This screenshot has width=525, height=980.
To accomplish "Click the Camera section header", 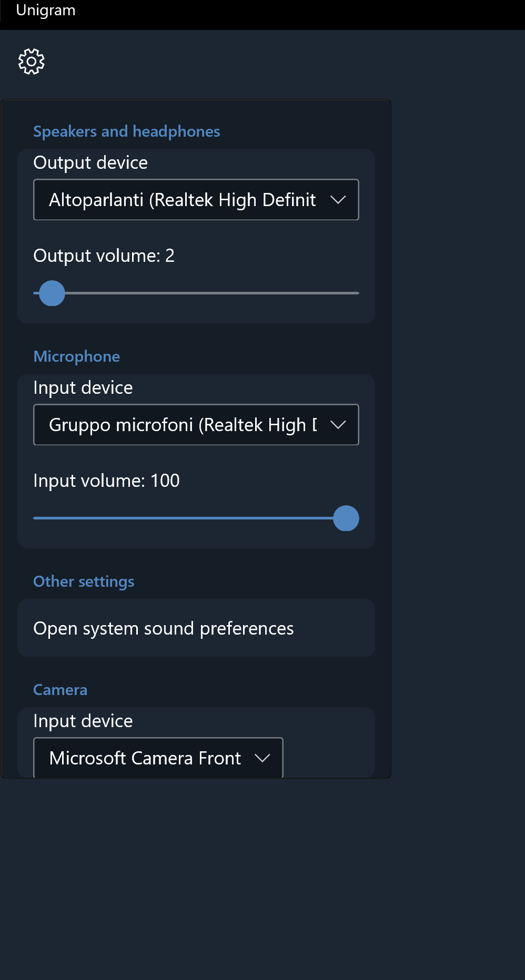I will click(x=60, y=689).
